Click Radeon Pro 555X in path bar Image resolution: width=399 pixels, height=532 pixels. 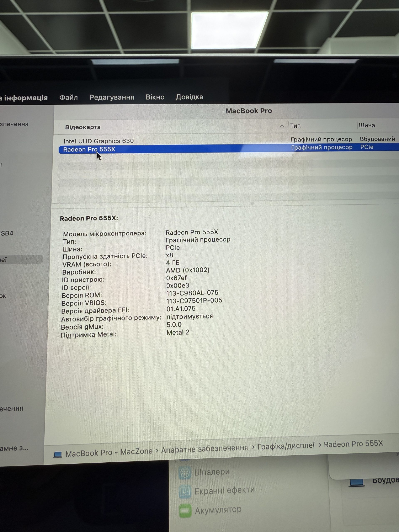click(x=353, y=444)
